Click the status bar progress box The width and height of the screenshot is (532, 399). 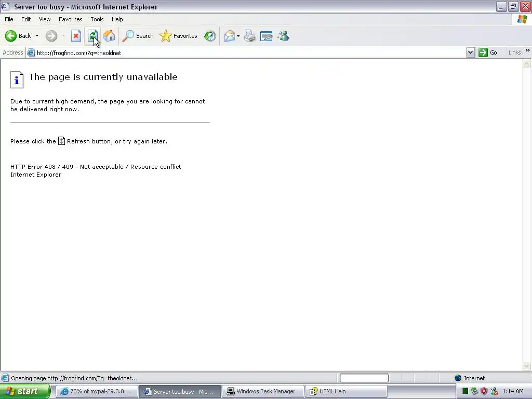pyautogui.click(x=364, y=378)
